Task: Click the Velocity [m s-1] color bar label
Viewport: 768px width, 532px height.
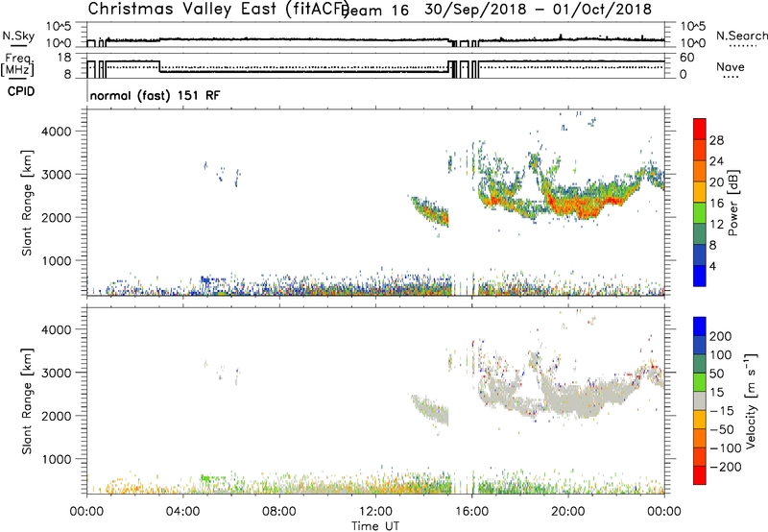Action: tap(750, 401)
